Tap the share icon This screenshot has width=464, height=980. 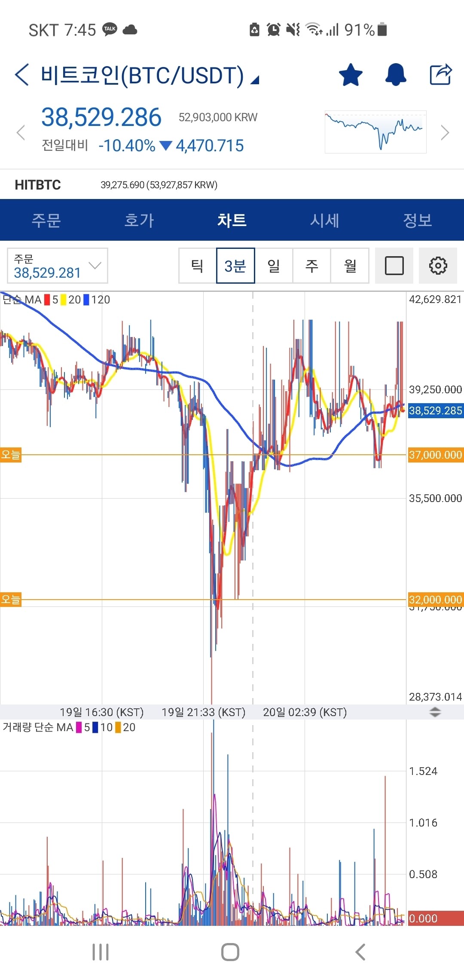[x=441, y=75]
